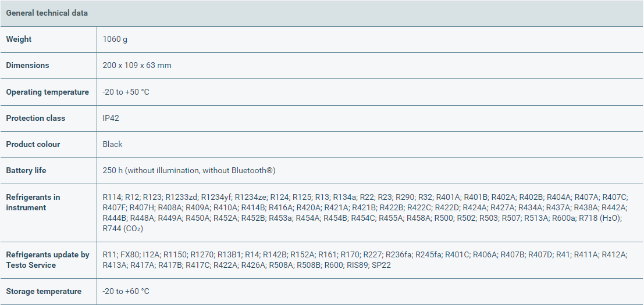
Task: Click the R744 (CO₂) refrigerant entry
Action: 123,228
